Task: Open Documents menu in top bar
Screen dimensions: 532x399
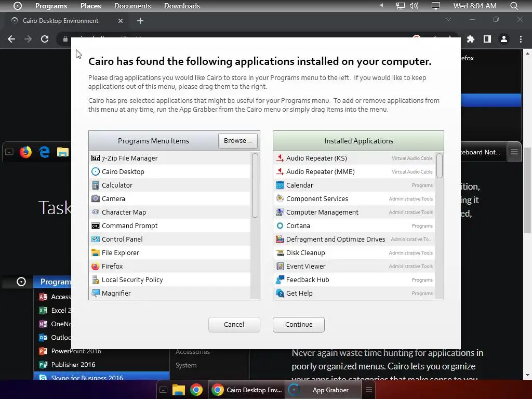Action: (x=132, y=6)
